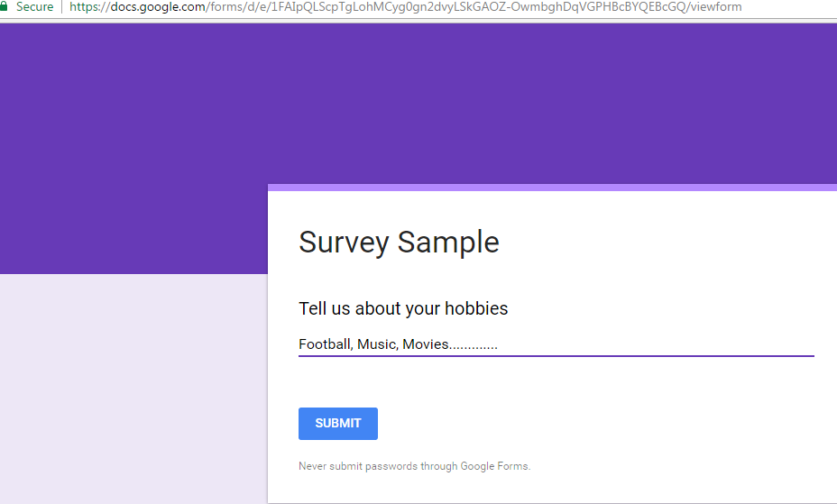Click blank white space beside SUBMIT button

pos(587,424)
